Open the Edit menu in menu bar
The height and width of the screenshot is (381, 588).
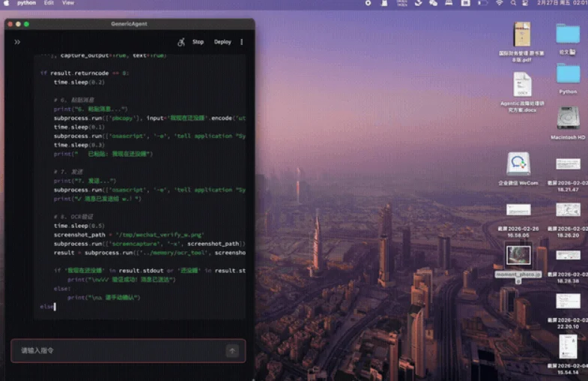pyautogui.click(x=49, y=3)
